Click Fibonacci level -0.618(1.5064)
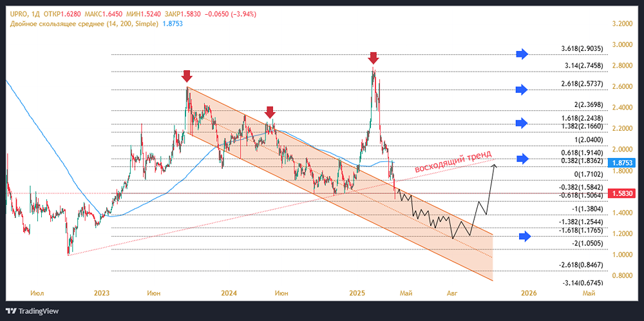 (x=581, y=196)
